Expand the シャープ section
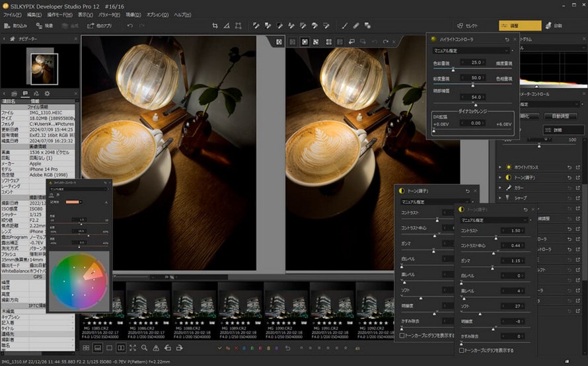Image resolution: width=588 pixels, height=366 pixels. point(500,198)
